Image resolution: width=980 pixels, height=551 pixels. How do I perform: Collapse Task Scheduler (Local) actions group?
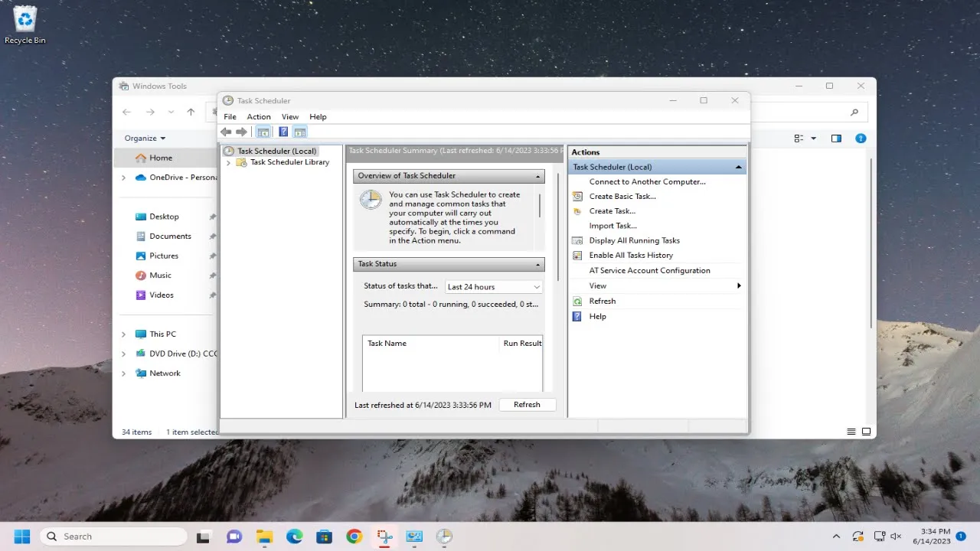[738, 167]
